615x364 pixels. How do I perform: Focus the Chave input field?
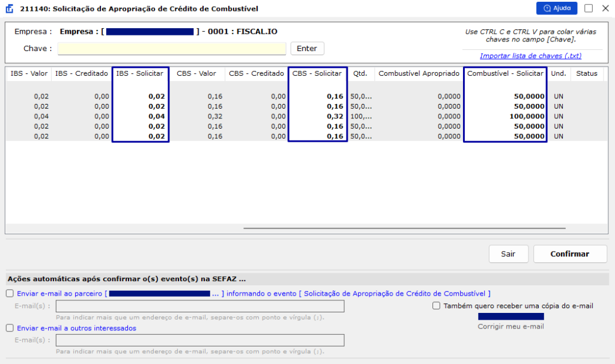(172, 49)
